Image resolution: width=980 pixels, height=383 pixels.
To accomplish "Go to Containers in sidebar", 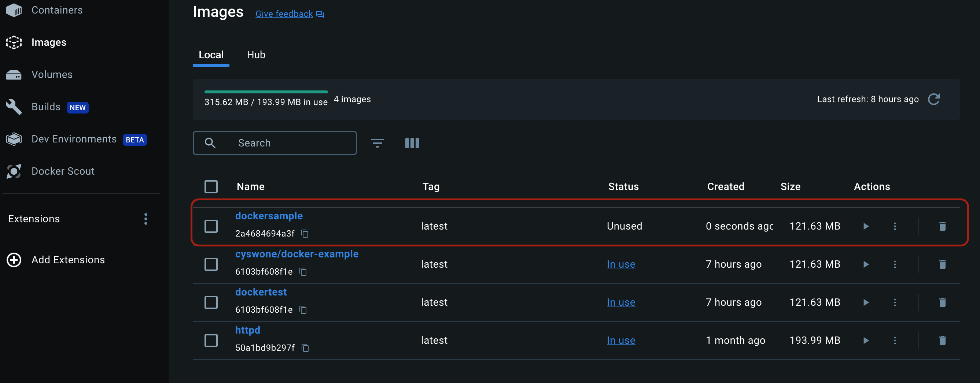I will 57,10.
